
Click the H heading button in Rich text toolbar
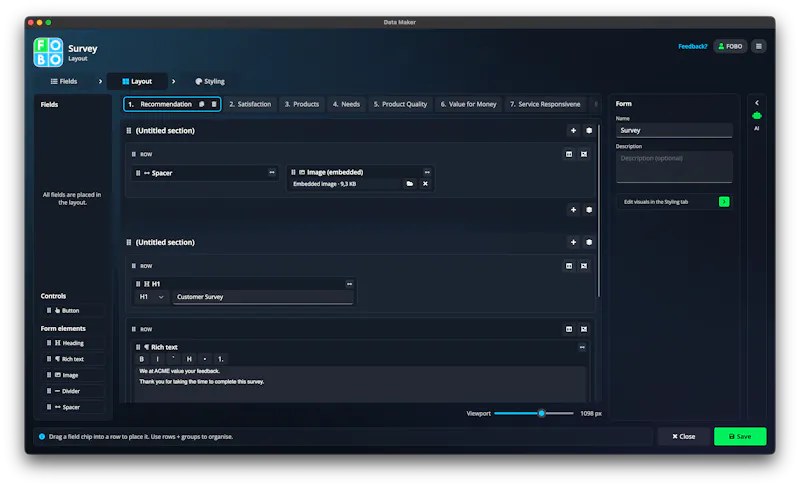189,359
